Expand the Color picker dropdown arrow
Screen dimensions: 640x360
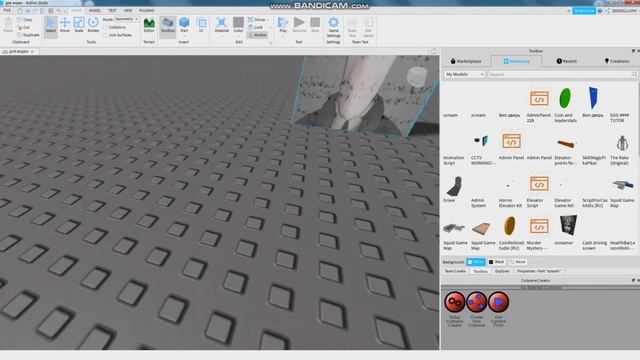pos(238,36)
